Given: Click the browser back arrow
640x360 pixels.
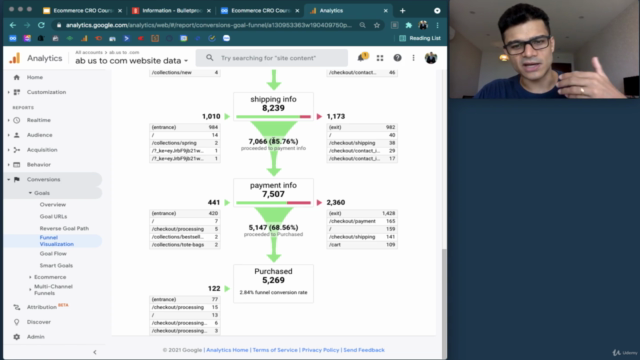Looking at the screenshot, I should point(13,25).
